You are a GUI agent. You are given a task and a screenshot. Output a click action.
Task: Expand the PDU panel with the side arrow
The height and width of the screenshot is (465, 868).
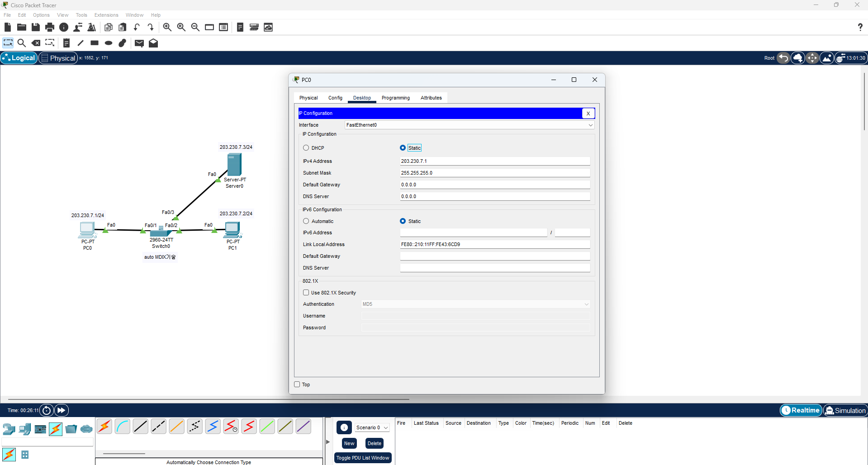(x=328, y=442)
